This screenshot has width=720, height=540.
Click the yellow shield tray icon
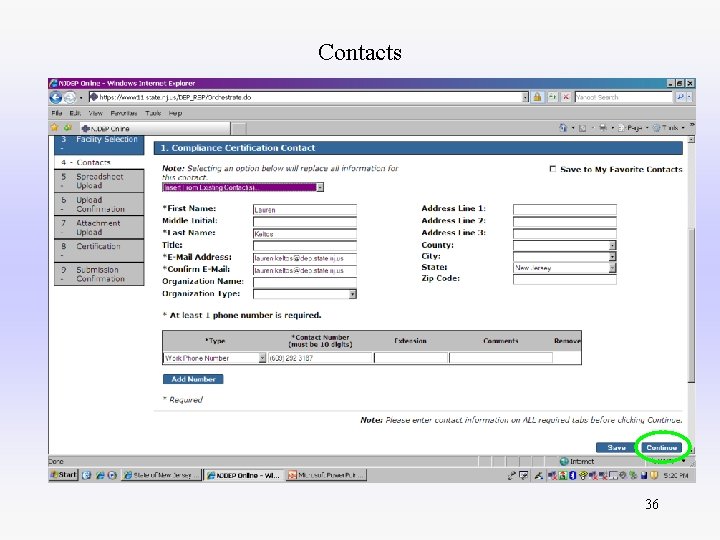click(654, 475)
